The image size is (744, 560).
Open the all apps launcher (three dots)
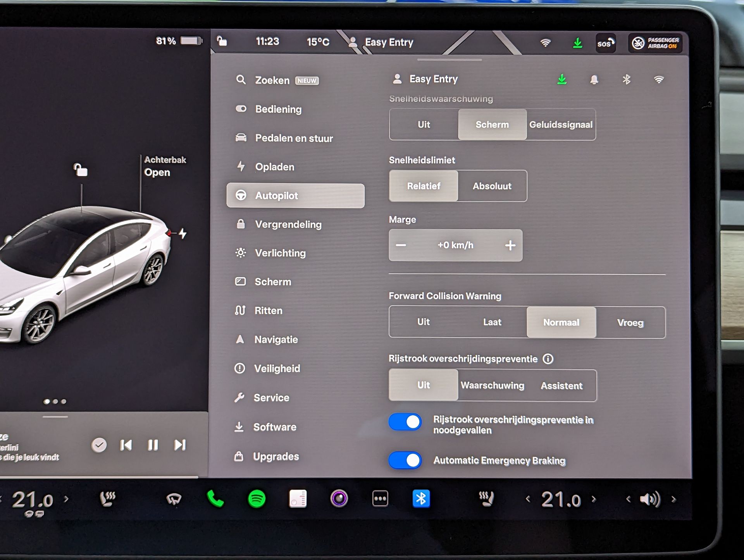coord(380,499)
